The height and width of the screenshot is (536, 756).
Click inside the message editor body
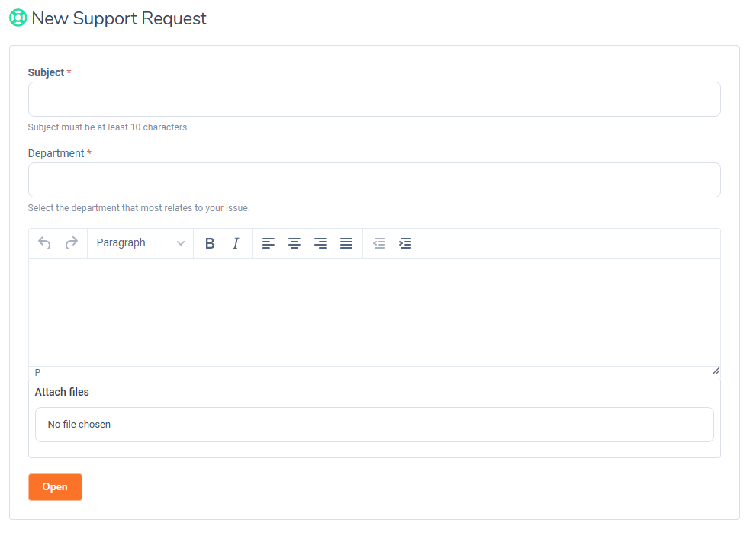point(374,313)
